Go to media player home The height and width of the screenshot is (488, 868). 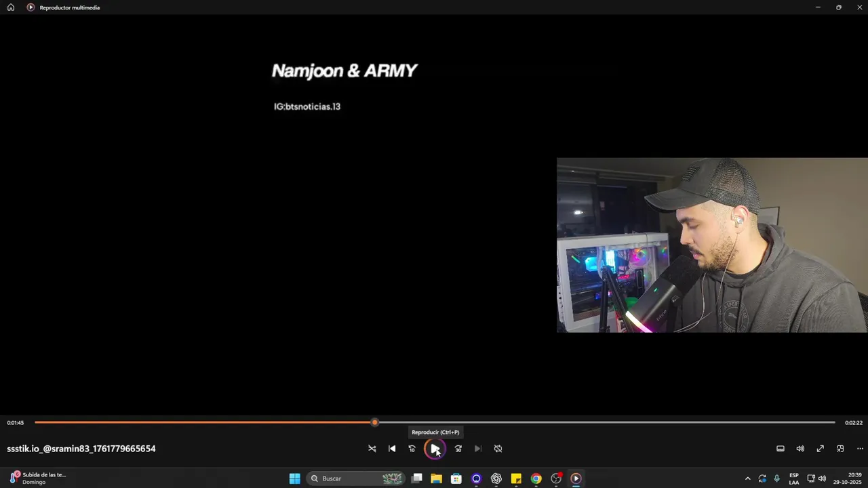(x=11, y=7)
